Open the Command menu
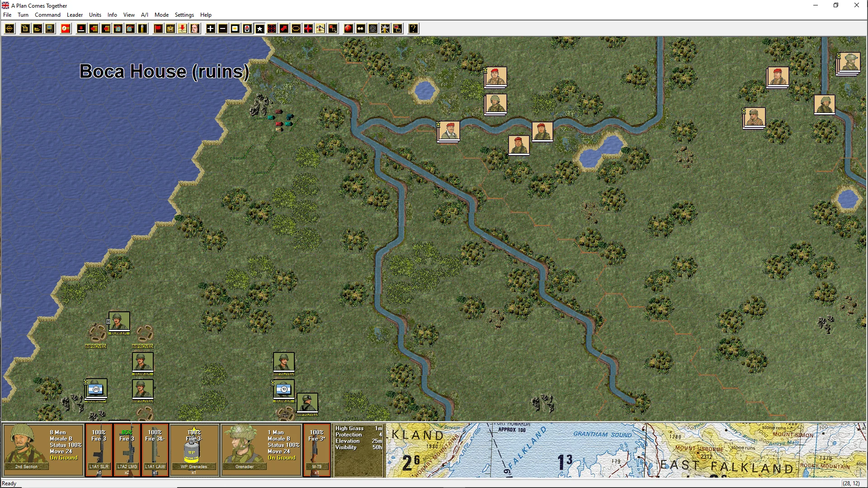868x488 pixels. click(47, 15)
